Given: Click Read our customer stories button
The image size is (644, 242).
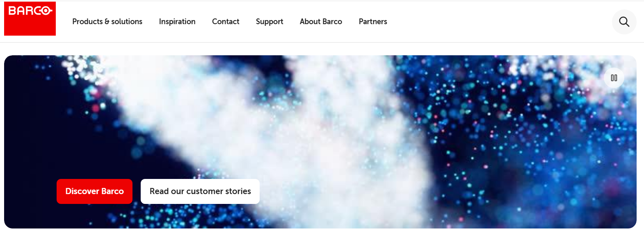Looking at the screenshot, I should (x=200, y=191).
